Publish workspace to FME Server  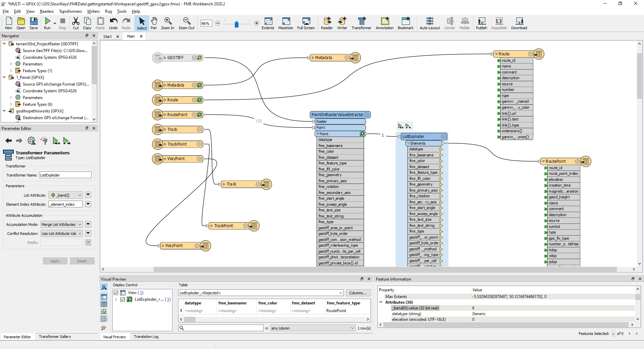click(481, 23)
